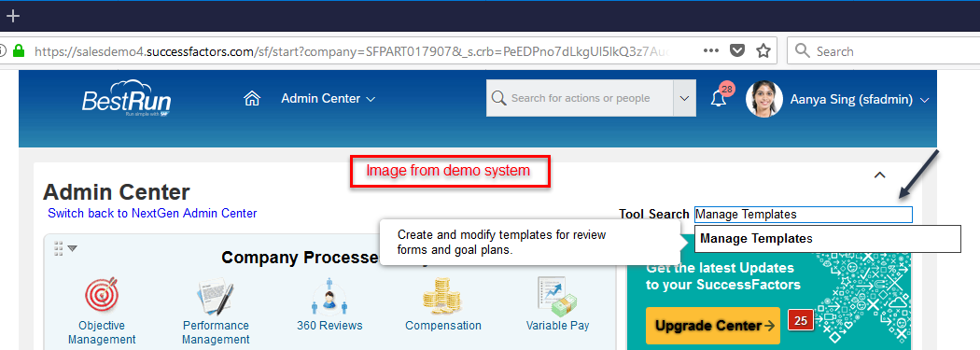Click the Variable Pay chart icon
Image resolution: width=980 pixels, height=350 pixels.
pos(557,296)
